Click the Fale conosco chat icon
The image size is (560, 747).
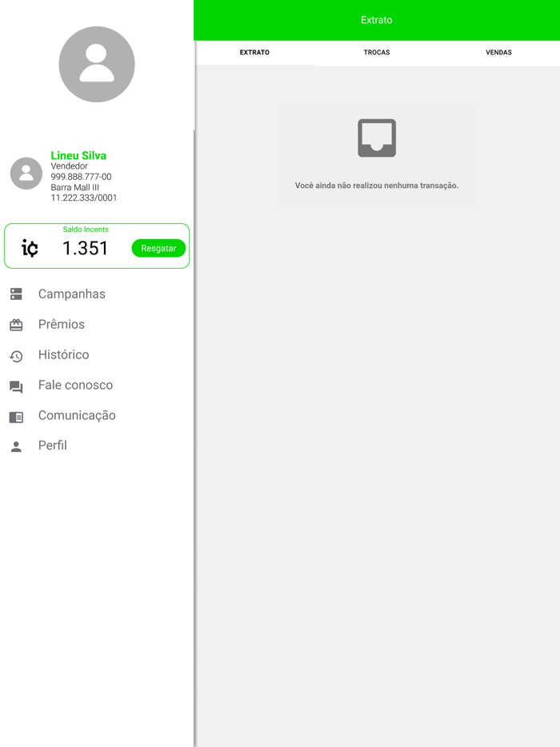point(16,386)
